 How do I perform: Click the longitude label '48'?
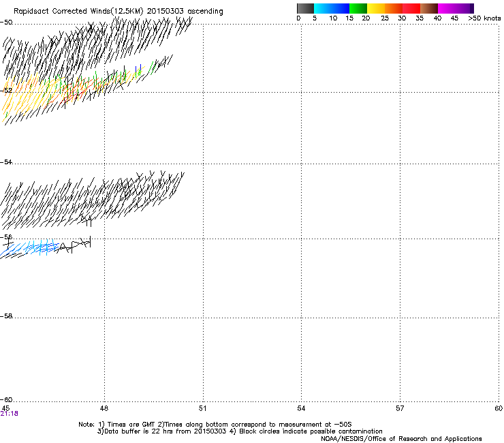point(104,408)
